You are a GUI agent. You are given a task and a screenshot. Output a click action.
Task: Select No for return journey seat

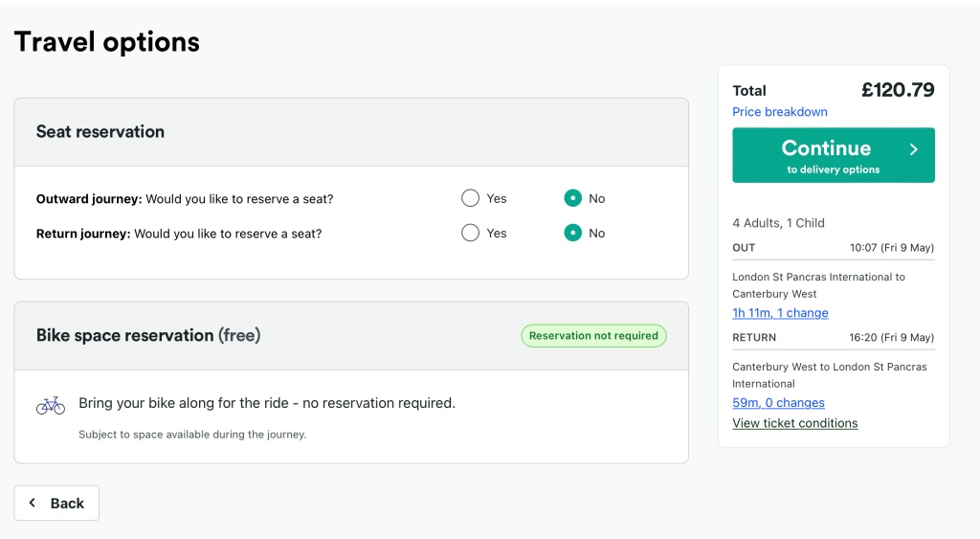click(x=572, y=233)
